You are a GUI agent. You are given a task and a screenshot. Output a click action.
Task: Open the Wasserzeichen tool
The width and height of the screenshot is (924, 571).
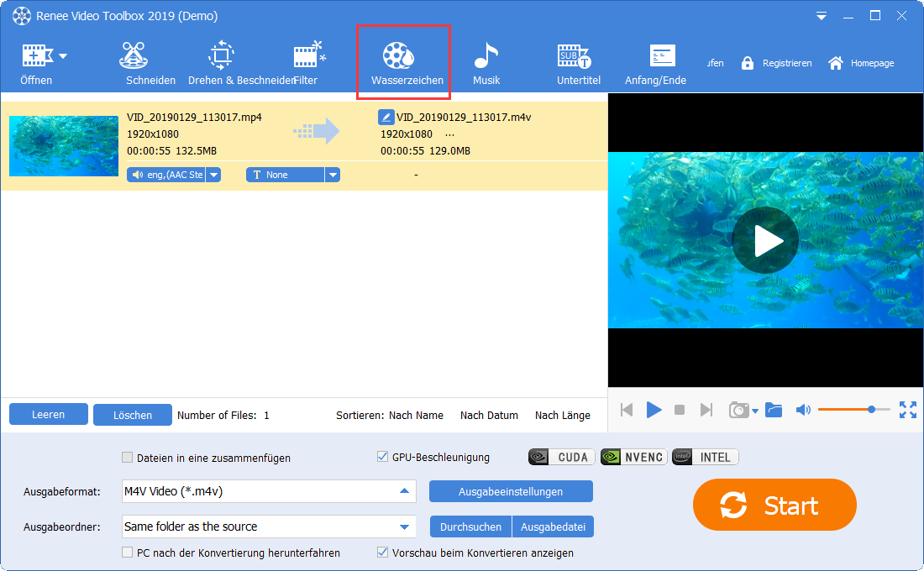pos(403,59)
